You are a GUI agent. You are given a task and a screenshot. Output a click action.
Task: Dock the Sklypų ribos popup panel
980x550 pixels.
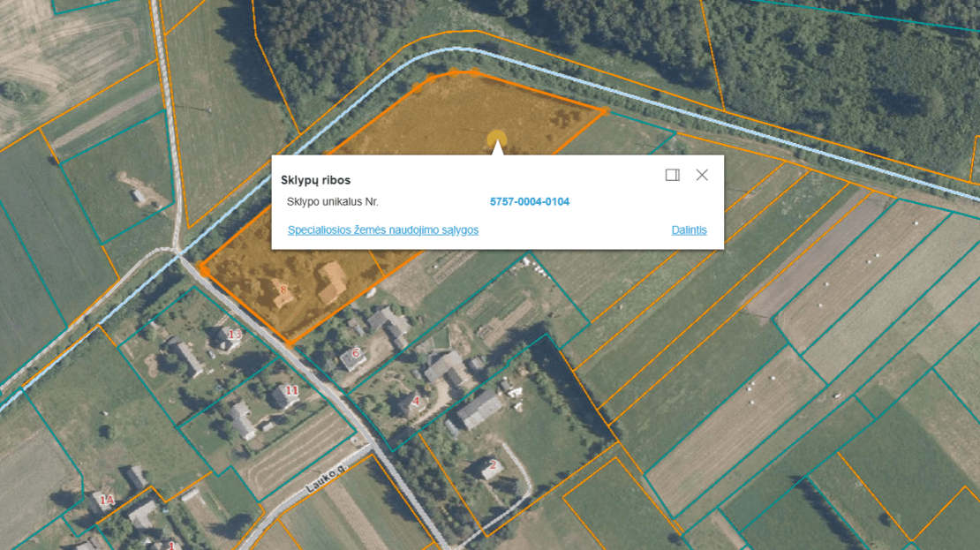673,175
